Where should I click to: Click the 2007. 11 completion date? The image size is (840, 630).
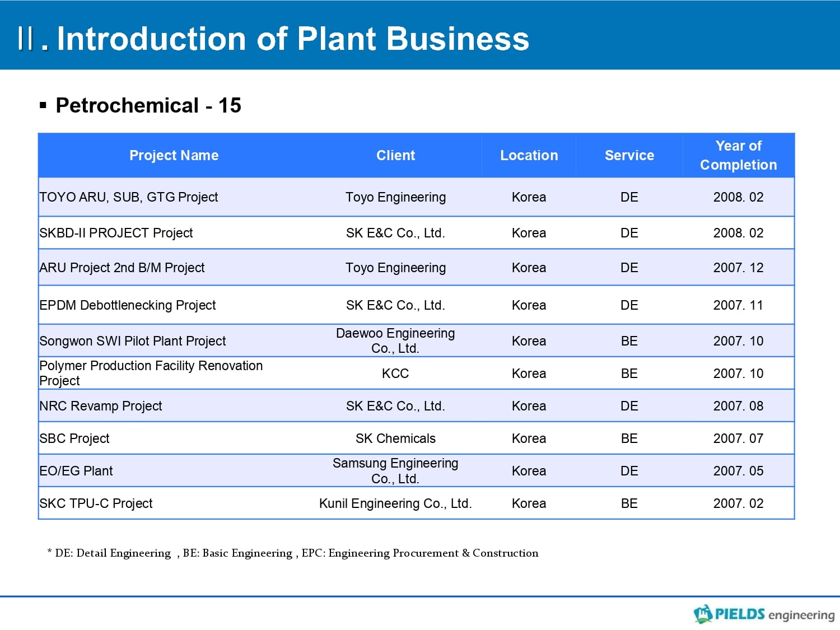(x=738, y=305)
